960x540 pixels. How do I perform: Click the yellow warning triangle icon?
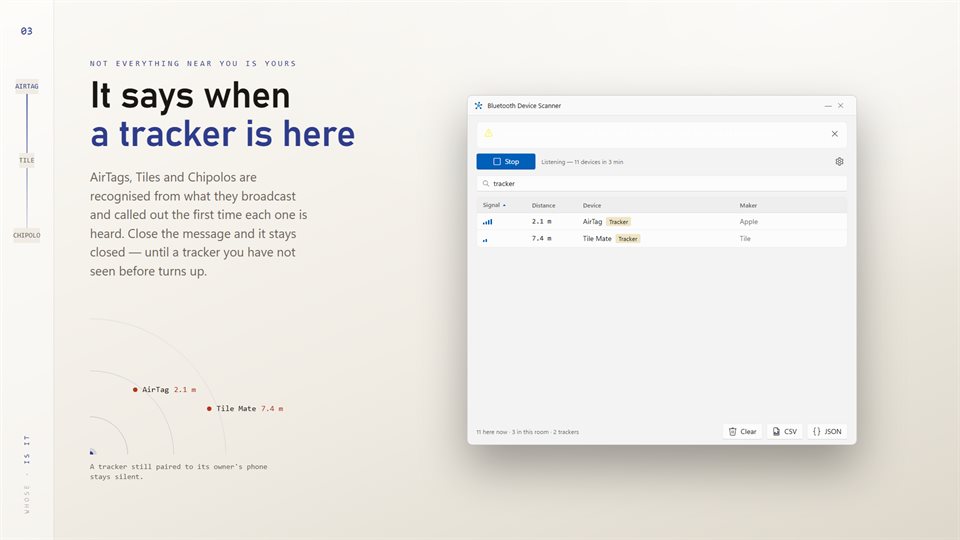pos(489,133)
